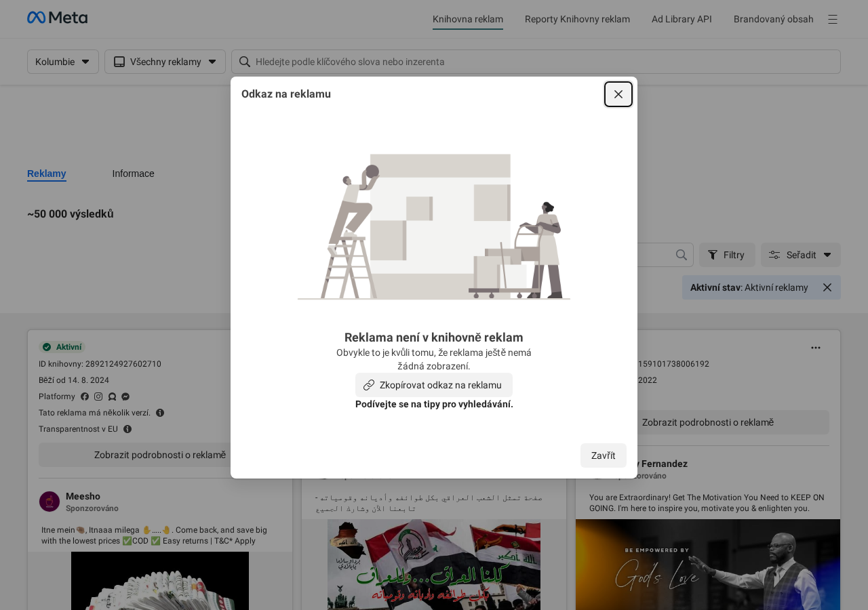This screenshot has height=610, width=868.
Task: Open the Všechny reklamy category dropdown
Action: pyautogui.click(x=165, y=62)
